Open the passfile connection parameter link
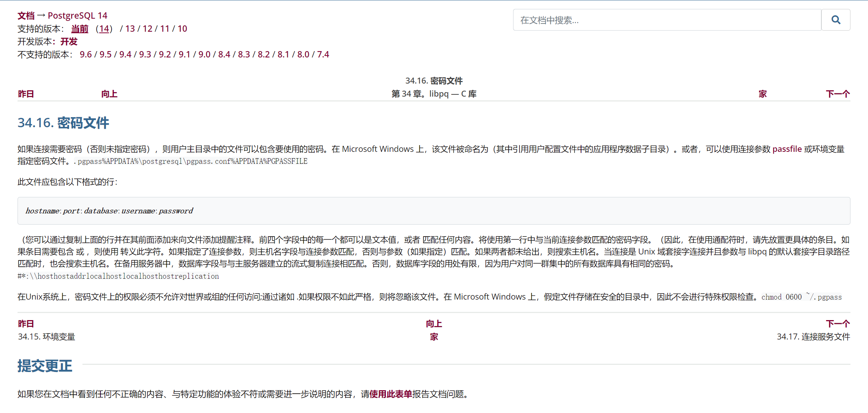868x413 pixels. click(x=787, y=149)
